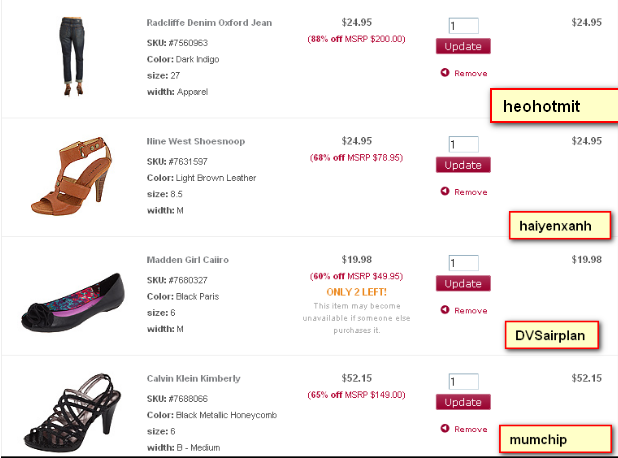Image resolution: width=618 pixels, height=458 pixels.
Task: Update Calvin Klein Kimberly quantity
Action: (463, 402)
